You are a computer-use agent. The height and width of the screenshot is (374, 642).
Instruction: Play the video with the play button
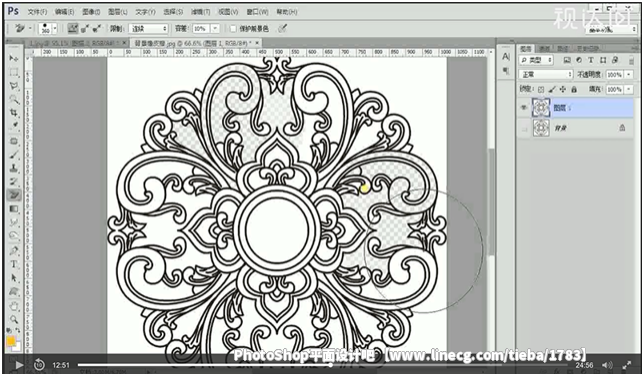tap(19, 365)
